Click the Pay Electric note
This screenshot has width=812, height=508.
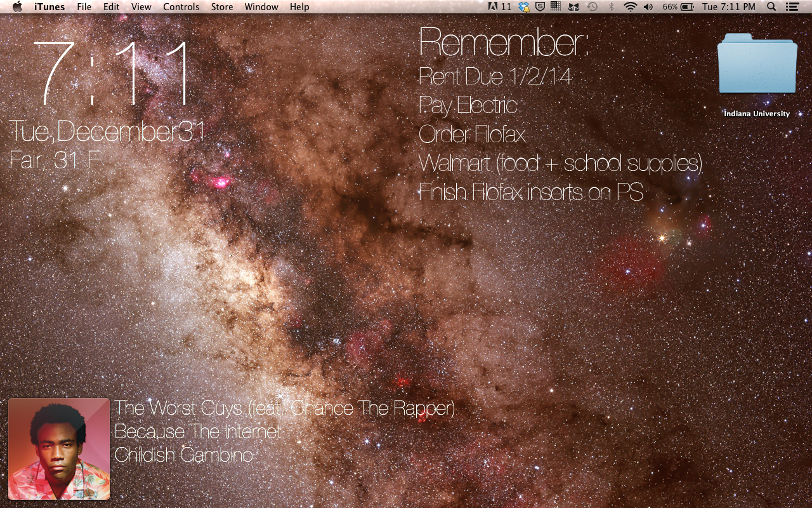468,105
